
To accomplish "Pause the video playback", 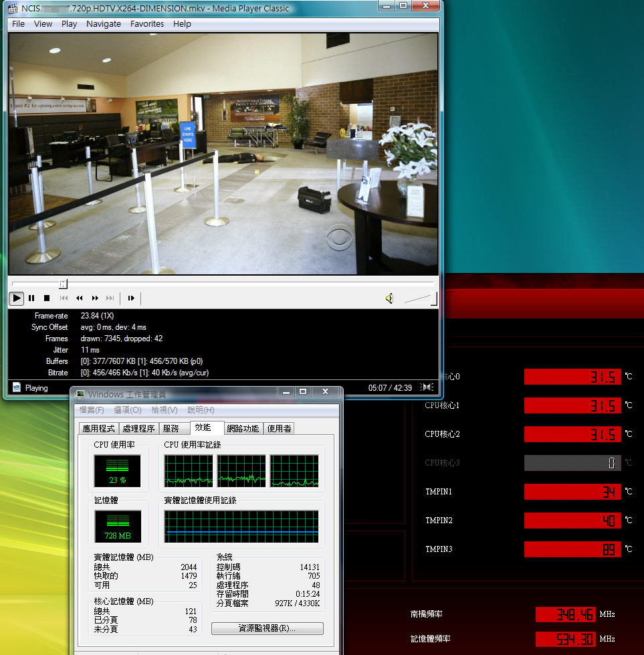I will tap(31, 298).
